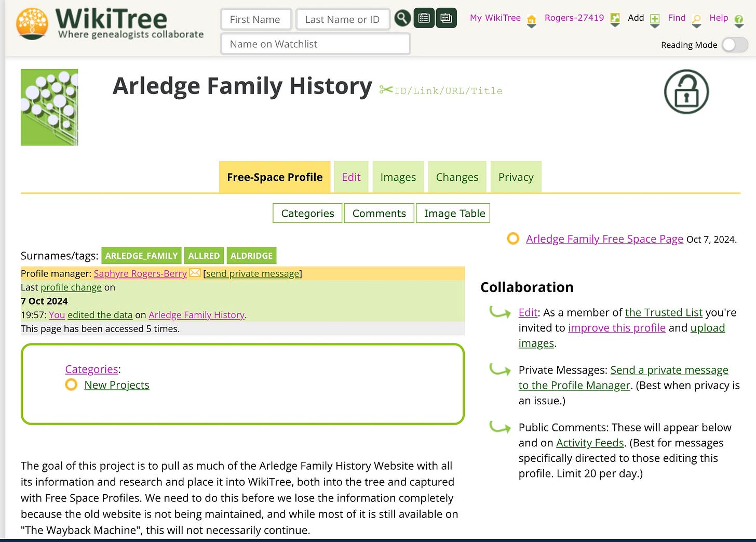This screenshot has width=756, height=542.
Task: Open the Help menu
Action: [x=719, y=18]
